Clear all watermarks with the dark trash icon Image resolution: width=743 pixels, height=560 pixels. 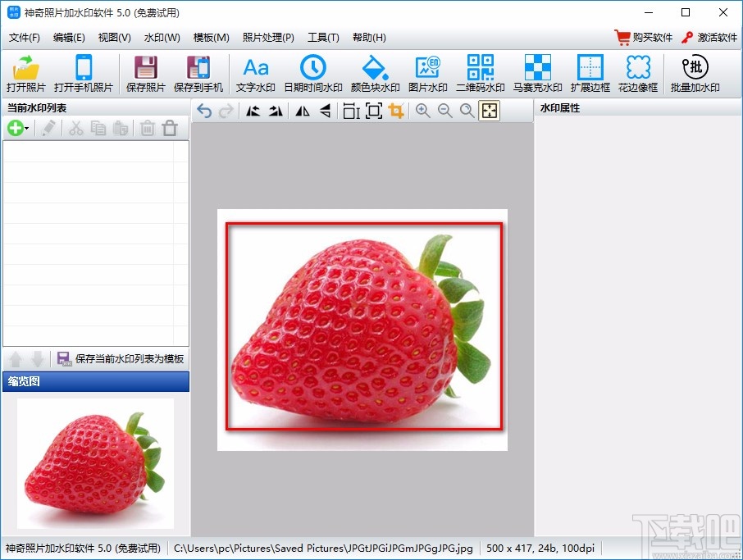(x=170, y=128)
